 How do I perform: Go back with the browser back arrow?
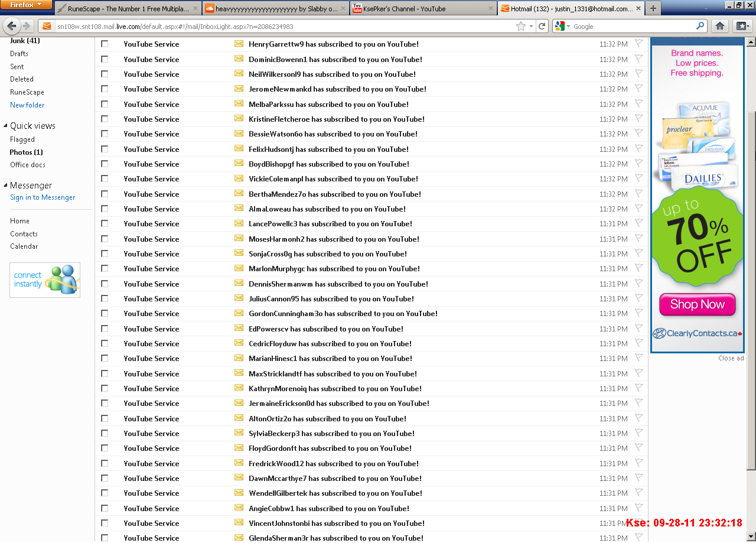click(x=12, y=26)
